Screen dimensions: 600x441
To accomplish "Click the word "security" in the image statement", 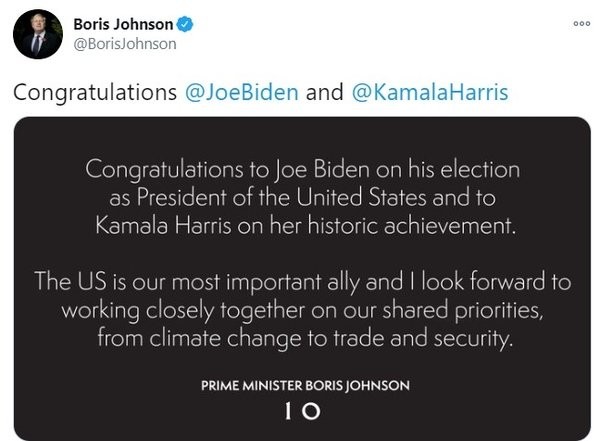I will pos(468,338).
